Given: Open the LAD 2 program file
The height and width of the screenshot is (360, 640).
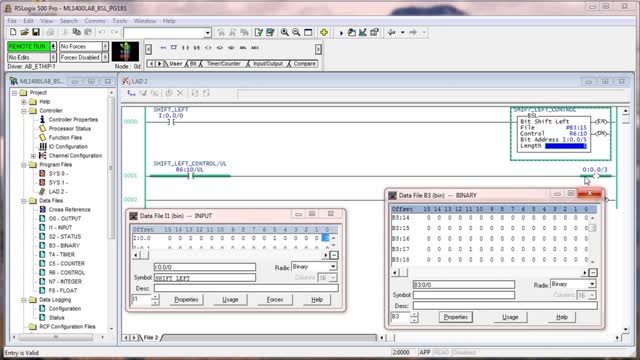Looking at the screenshot, I should (58, 191).
